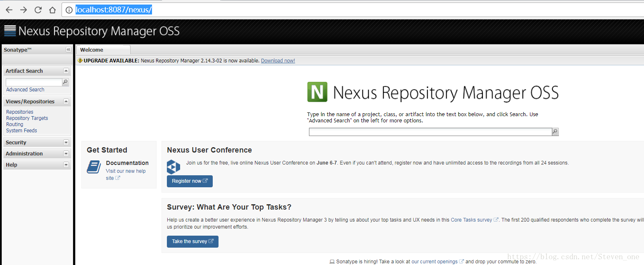Viewport: 644px width, 265px height.
Task: Click the Artifact Search text field in sidebar
Action: point(34,82)
